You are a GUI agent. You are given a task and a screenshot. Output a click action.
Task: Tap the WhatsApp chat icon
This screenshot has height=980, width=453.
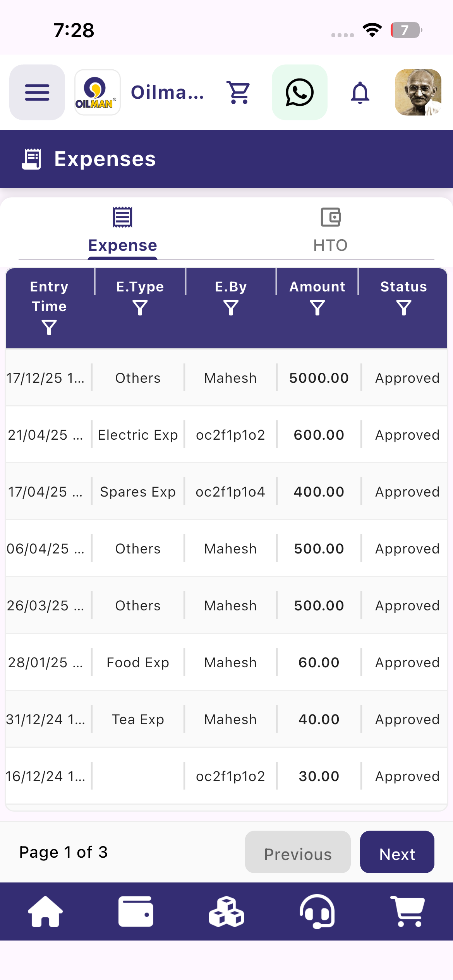300,92
